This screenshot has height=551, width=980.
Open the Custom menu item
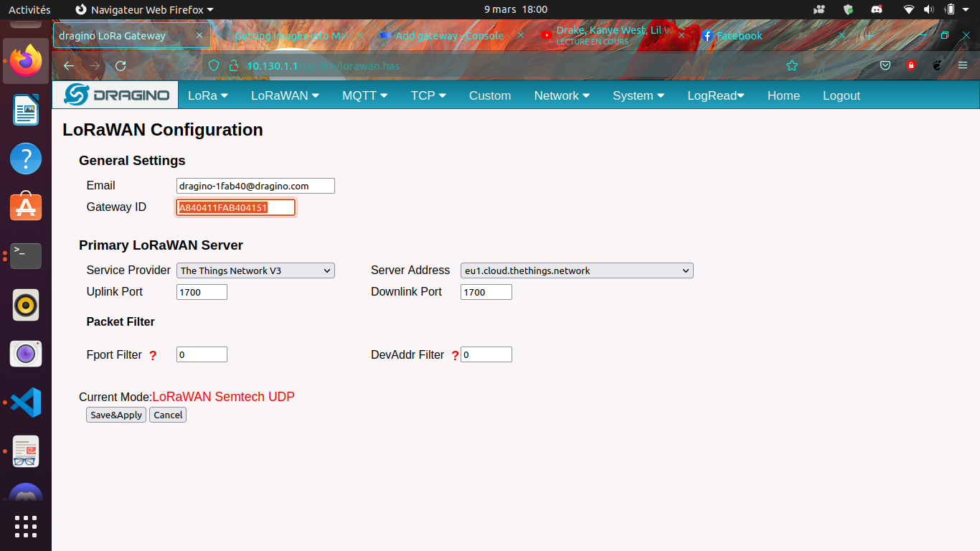490,95
